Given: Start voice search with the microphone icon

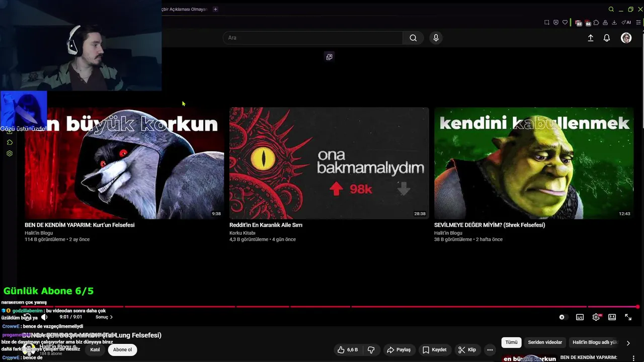Looking at the screenshot, I should click(x=436, y=38).
